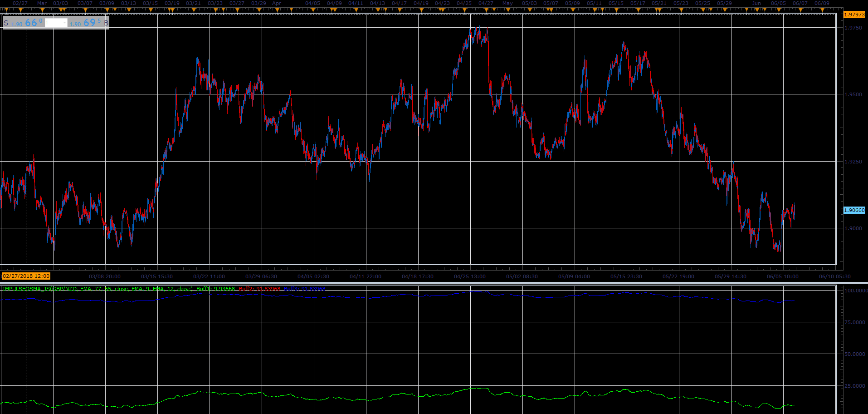
Task: Click the orange marker under date 05/03
Action: [x=530, y=10]
